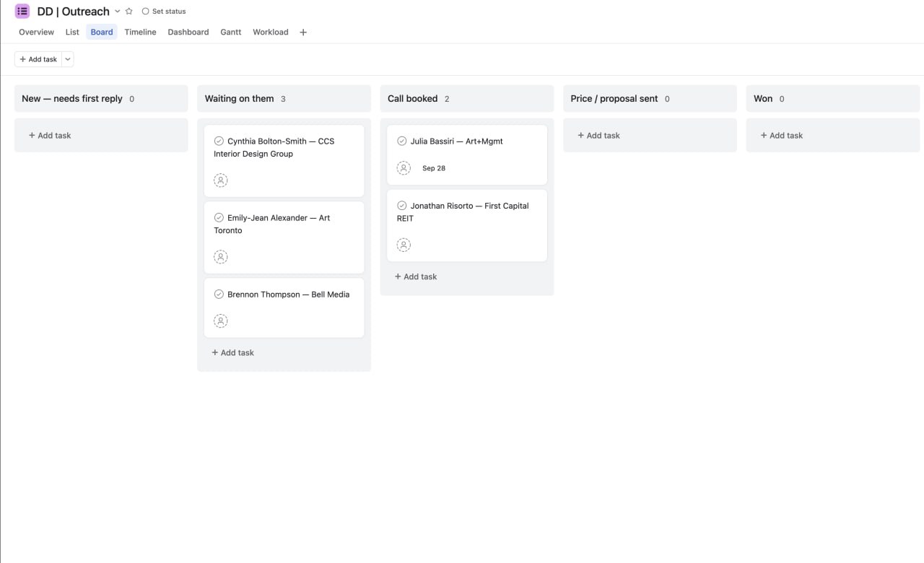The height and width of the screenshot is (563, 924).
Task: Select the Board tab
Action: (x=102, y=32)
